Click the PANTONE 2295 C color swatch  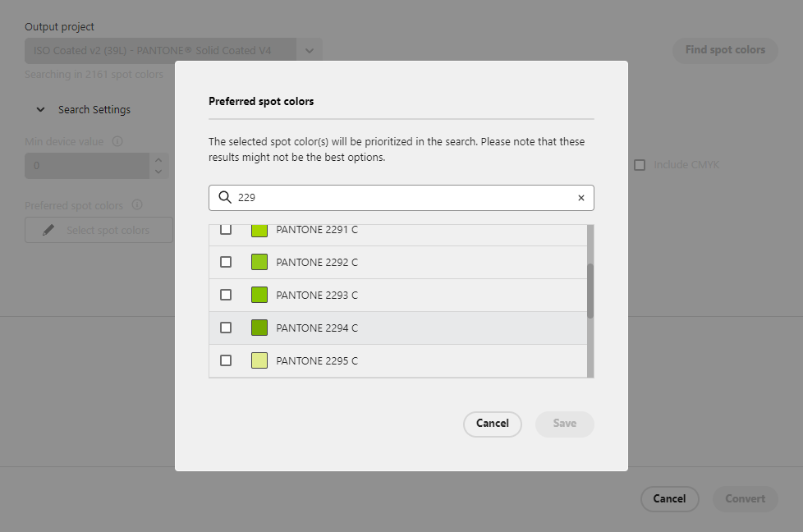point(259,360)
